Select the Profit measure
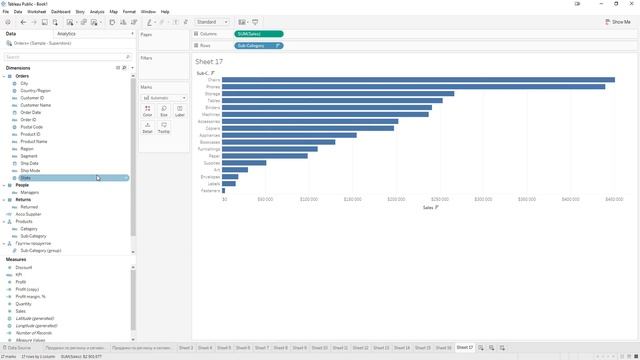Screen dimensions: 640x360 20,282
